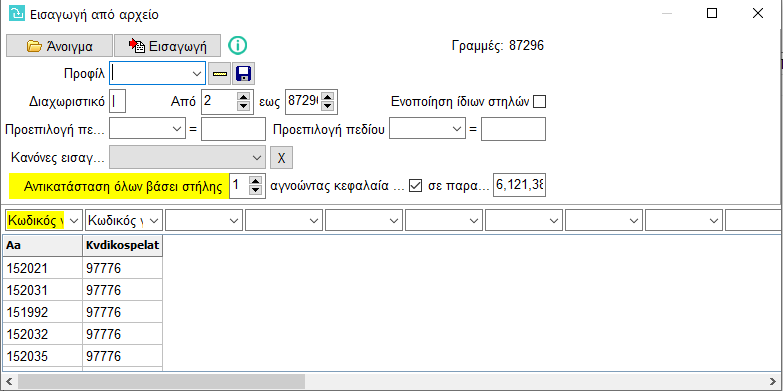Increase the εως ending row value
This screenshot has height=391, width=783.
(328, 97)
